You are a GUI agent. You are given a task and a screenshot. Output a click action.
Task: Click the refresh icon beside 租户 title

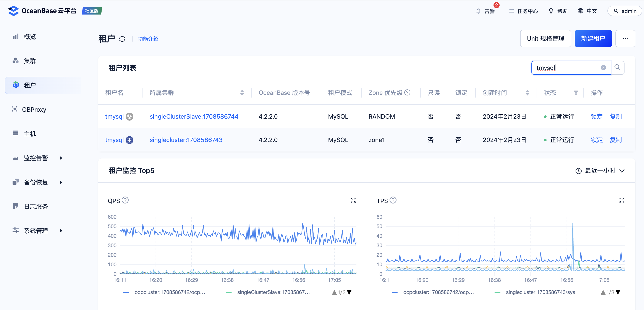122,39
